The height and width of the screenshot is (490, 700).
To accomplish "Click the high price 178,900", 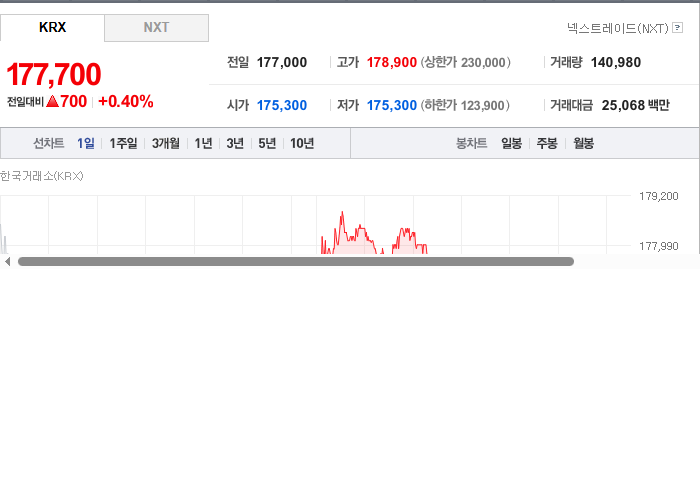I will click(x=392, y=62).
